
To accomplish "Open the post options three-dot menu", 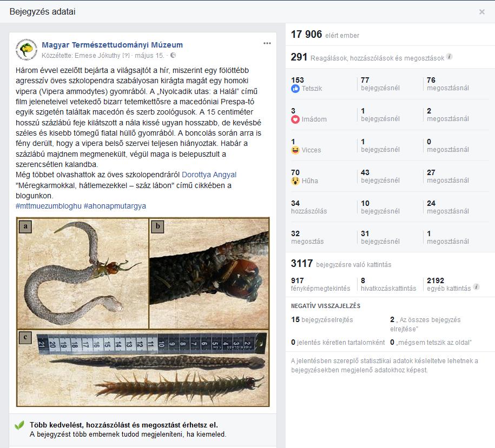I will (267, 44).
